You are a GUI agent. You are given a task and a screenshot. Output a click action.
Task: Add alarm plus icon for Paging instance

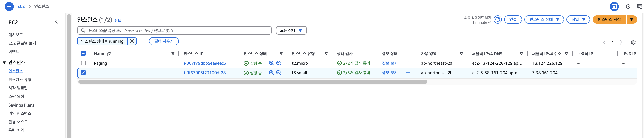(x=408, y=63)
